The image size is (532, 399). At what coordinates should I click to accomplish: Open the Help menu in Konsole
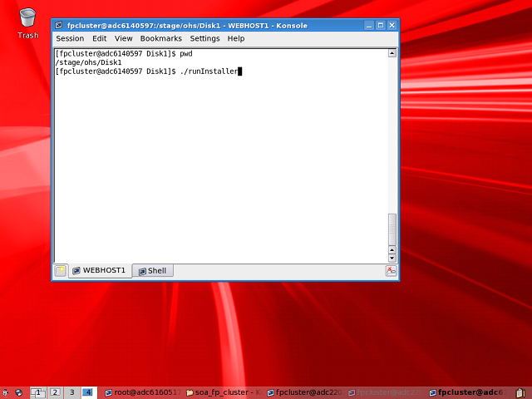coord(236,38)
